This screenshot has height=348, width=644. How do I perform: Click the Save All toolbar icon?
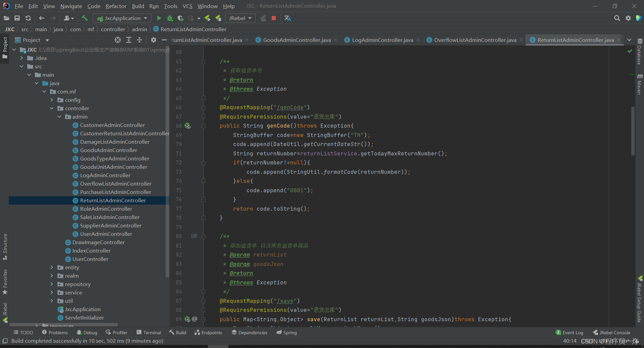click(17, 18)
